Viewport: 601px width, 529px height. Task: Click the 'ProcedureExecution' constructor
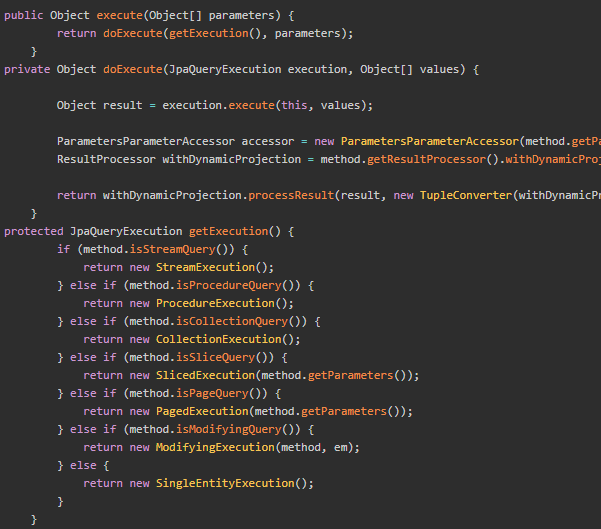[x=215, y=304]
